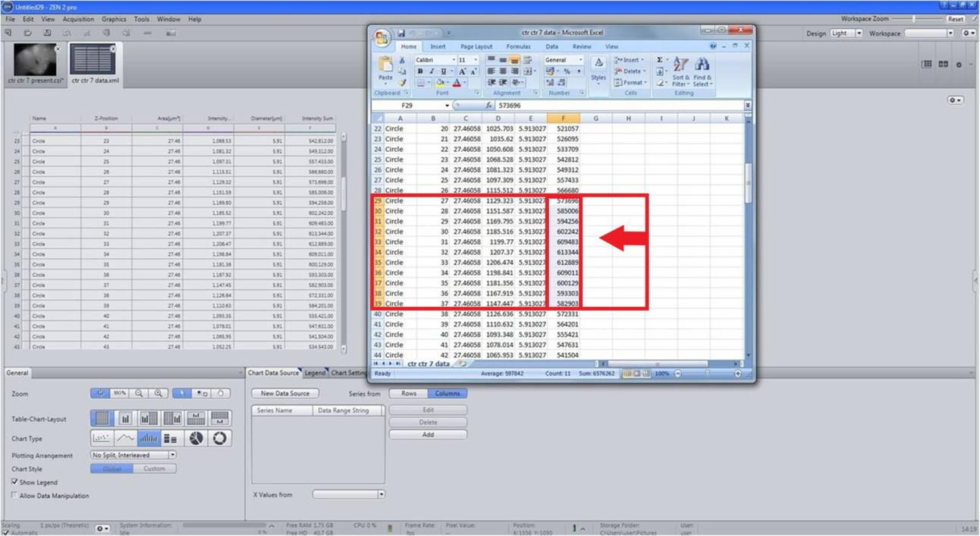Toggle the Show Legend checkbox
The width and height of the screenshot is (980, 536).
[15, 482]
